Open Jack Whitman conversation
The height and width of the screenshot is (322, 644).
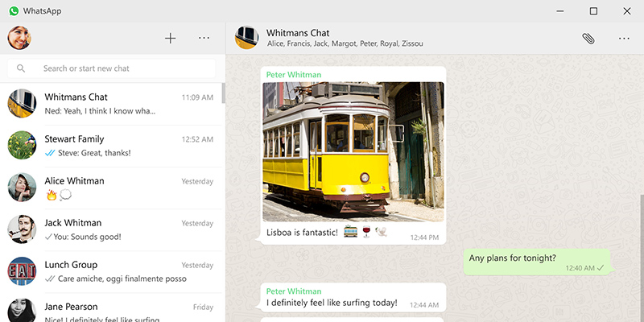coord(113,229)
